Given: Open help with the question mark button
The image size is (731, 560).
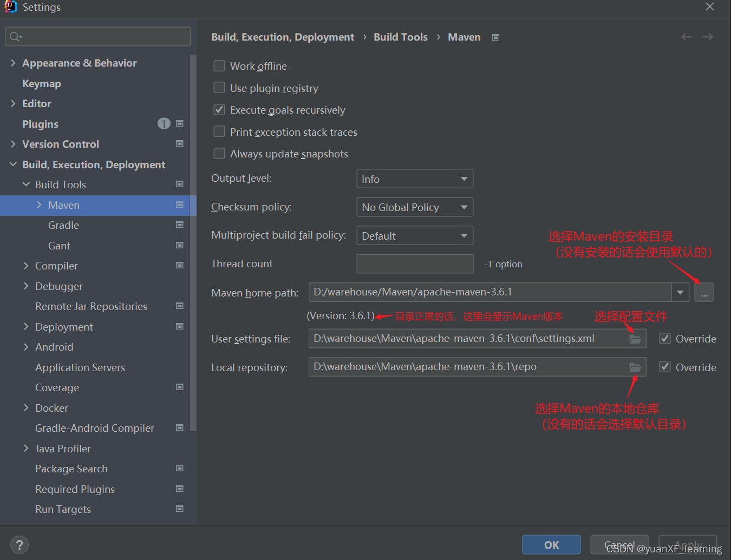Looking at the screenshot, I should [x=19, y=545].
